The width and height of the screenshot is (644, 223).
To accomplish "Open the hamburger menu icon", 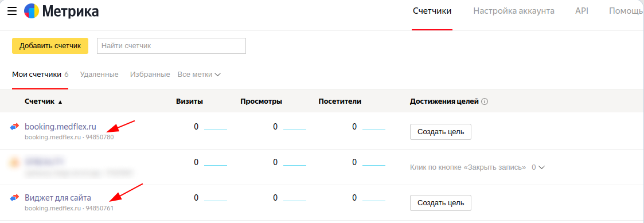I will point(12,11).
